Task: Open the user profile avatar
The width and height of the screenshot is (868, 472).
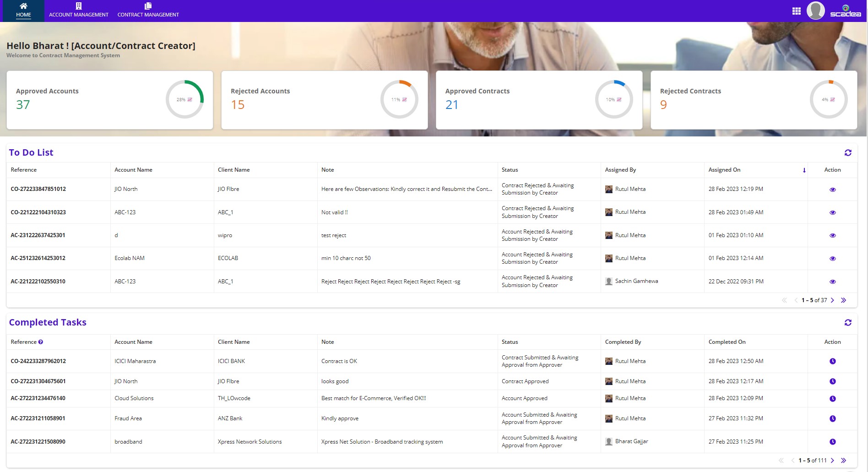Action: point(816,10)
